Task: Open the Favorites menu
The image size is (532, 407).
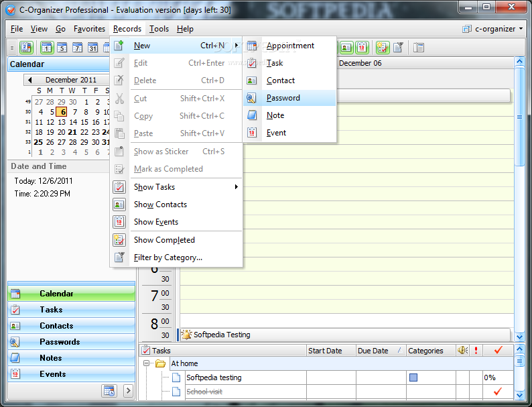Action: (89, 29)
